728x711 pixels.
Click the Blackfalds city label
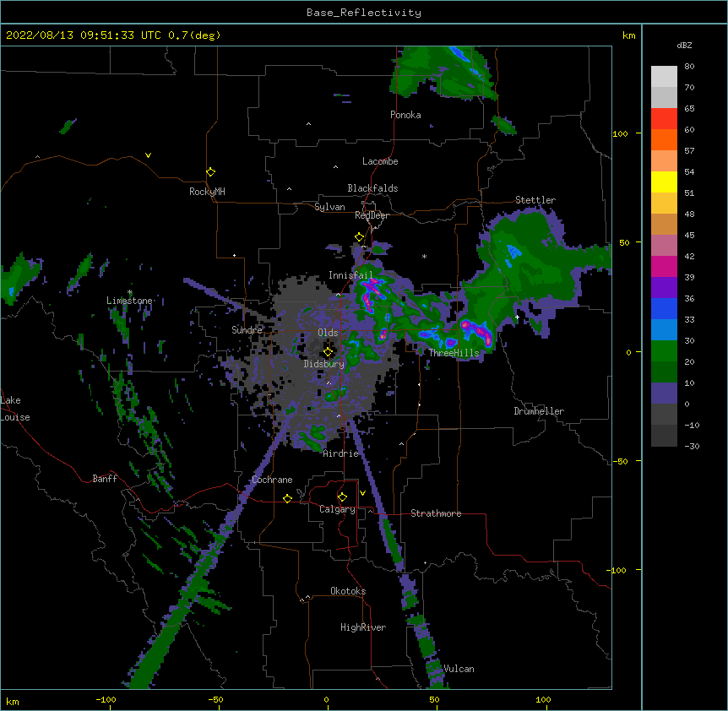click(x=372, y=188)
